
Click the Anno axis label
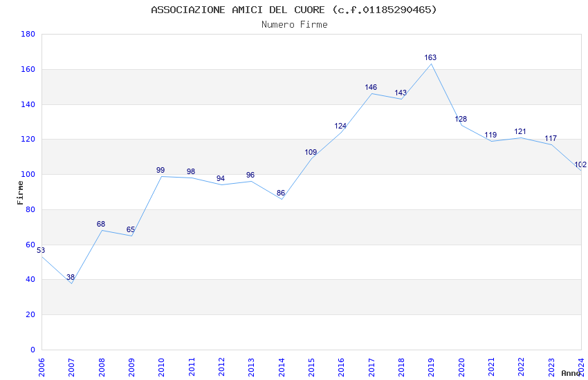point(571,373)
